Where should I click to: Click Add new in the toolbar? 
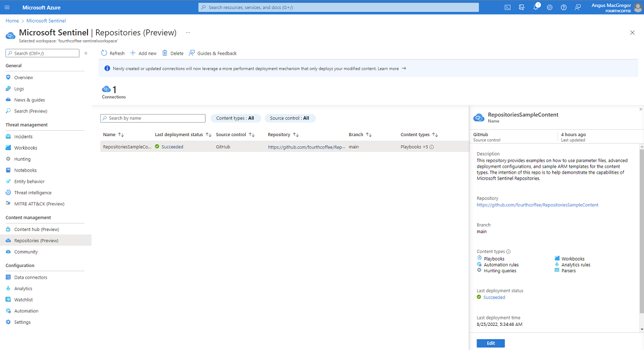143,53
